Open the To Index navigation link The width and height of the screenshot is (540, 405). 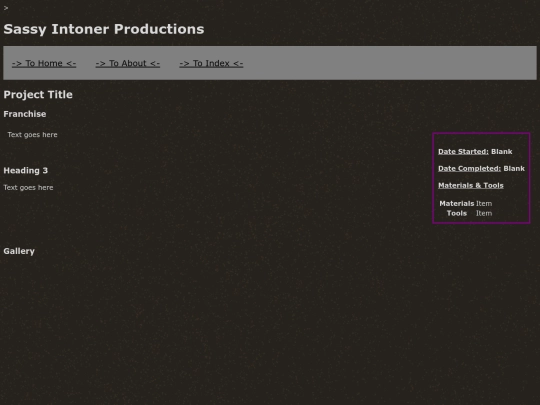[211, 63]
